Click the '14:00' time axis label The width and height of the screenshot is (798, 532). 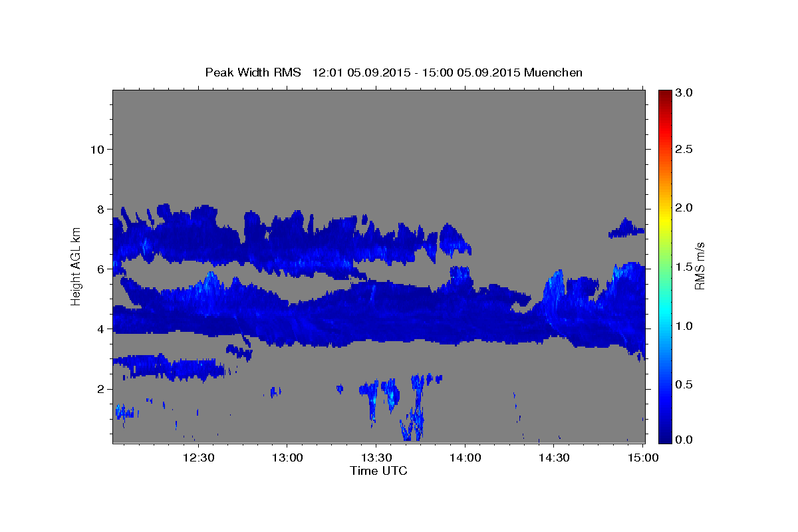coord(465,458)
